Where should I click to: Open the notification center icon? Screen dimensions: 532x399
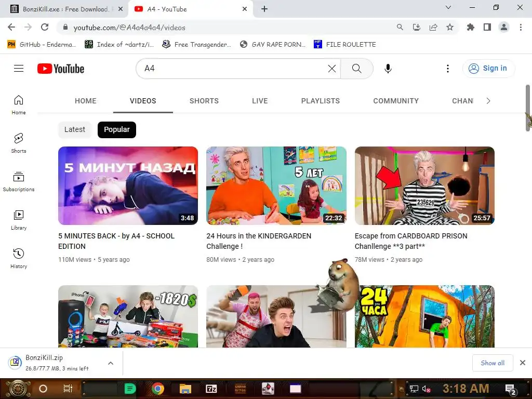pos(510,389)
